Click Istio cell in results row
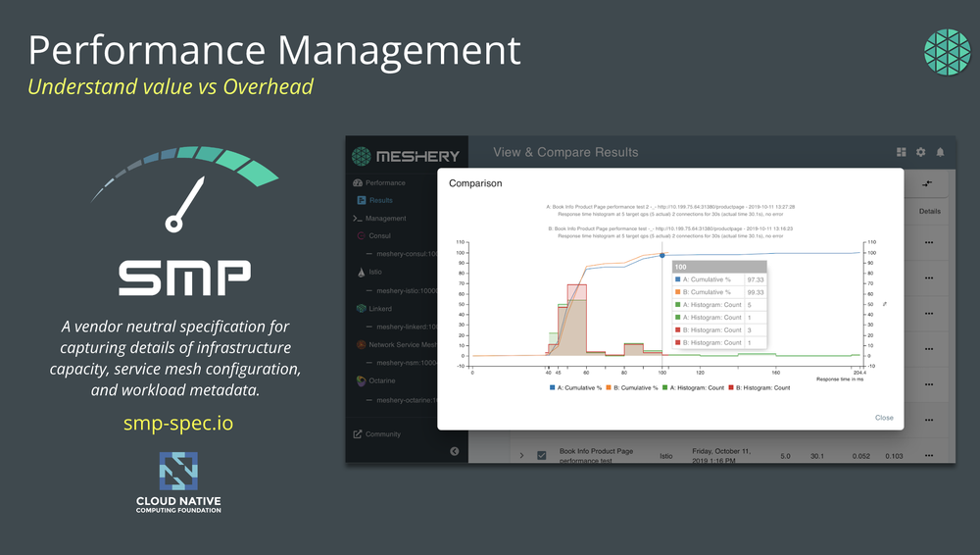The image size is (980, 555). click(666, 456)
